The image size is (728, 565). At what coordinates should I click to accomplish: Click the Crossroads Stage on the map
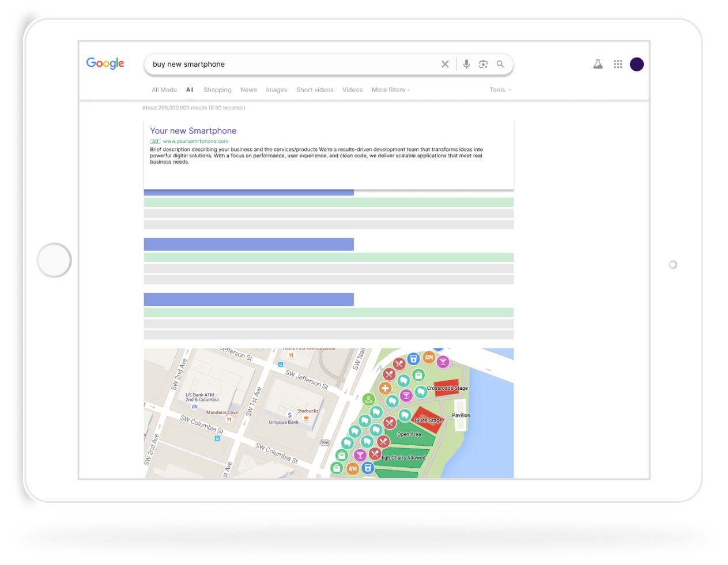coord(447,388)
